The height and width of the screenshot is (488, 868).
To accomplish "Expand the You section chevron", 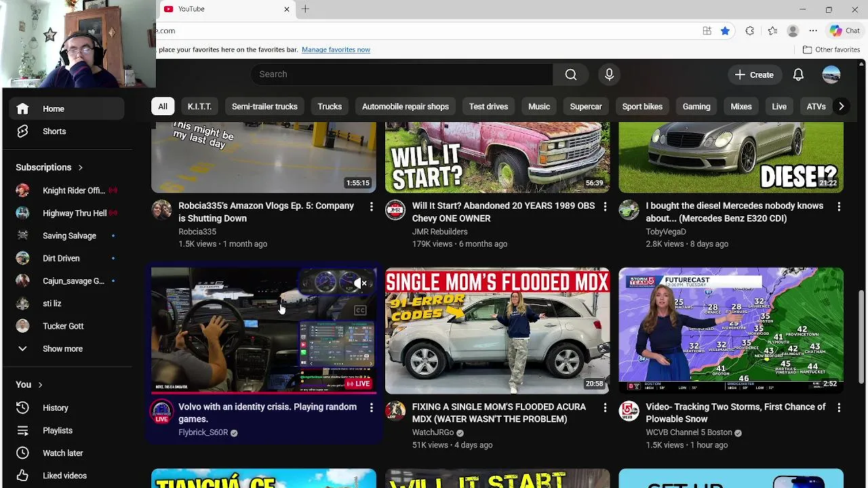I will [40, 385].
